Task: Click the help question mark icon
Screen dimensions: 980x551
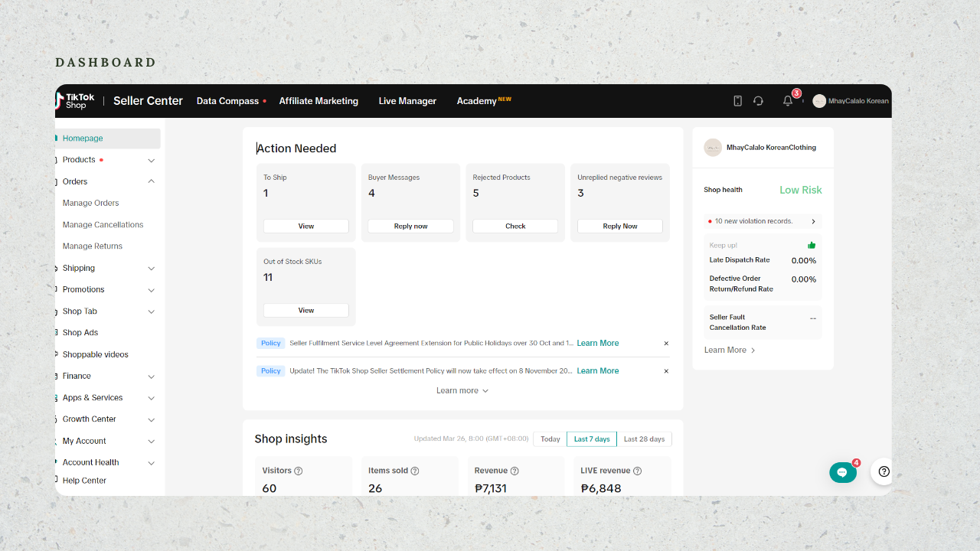Action: 884,471
